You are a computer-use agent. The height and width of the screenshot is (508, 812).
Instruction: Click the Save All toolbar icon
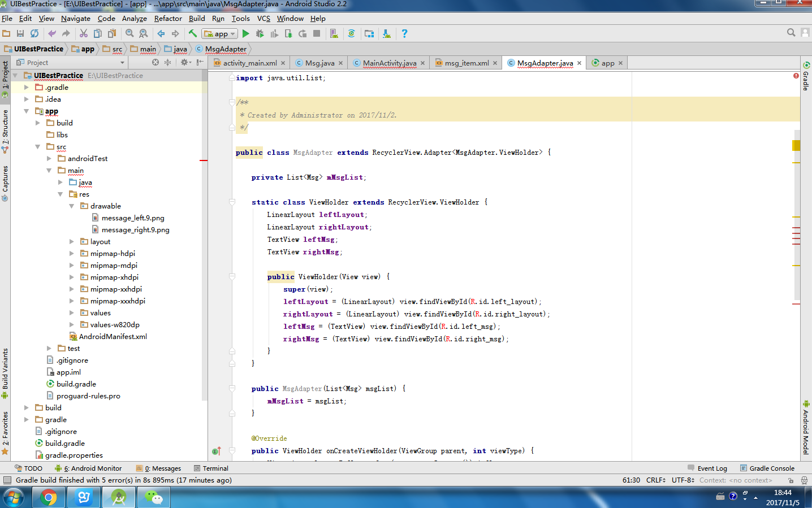pyautogui.click(x=20, y=33)
